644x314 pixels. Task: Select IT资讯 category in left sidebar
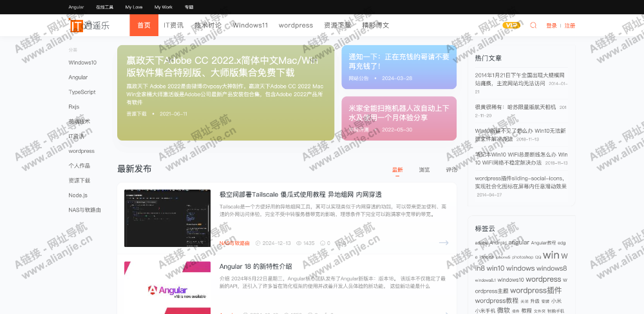(77, 136)
